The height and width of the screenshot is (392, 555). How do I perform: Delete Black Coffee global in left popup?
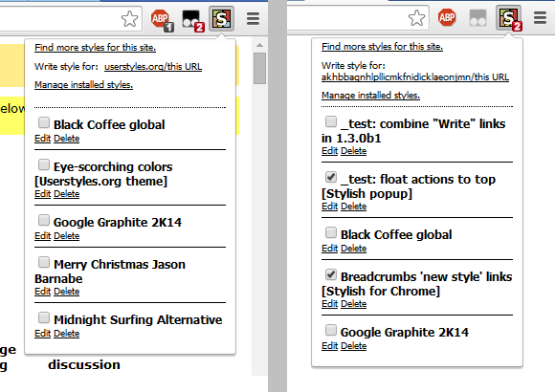[x=67, y=139]
